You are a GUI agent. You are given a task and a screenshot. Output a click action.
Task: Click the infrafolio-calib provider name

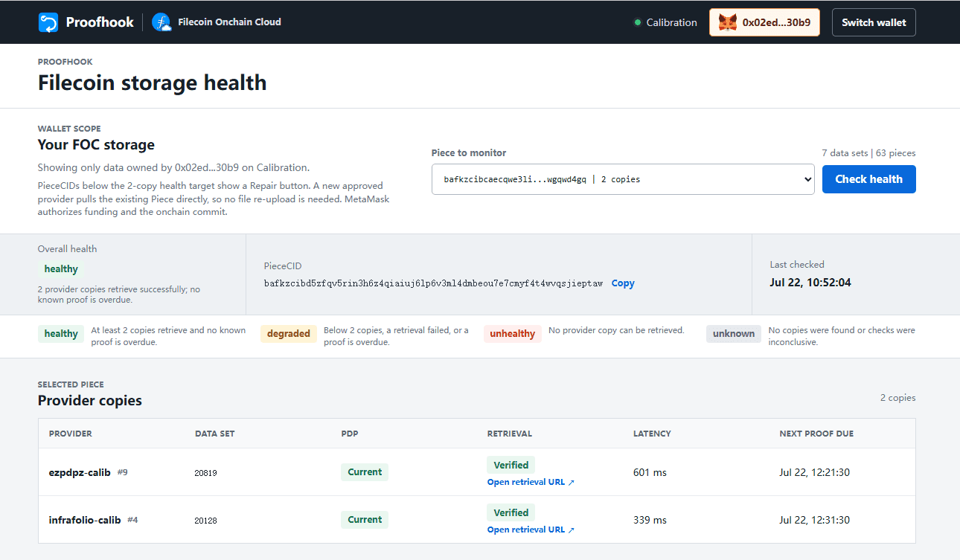pos(85,520)
